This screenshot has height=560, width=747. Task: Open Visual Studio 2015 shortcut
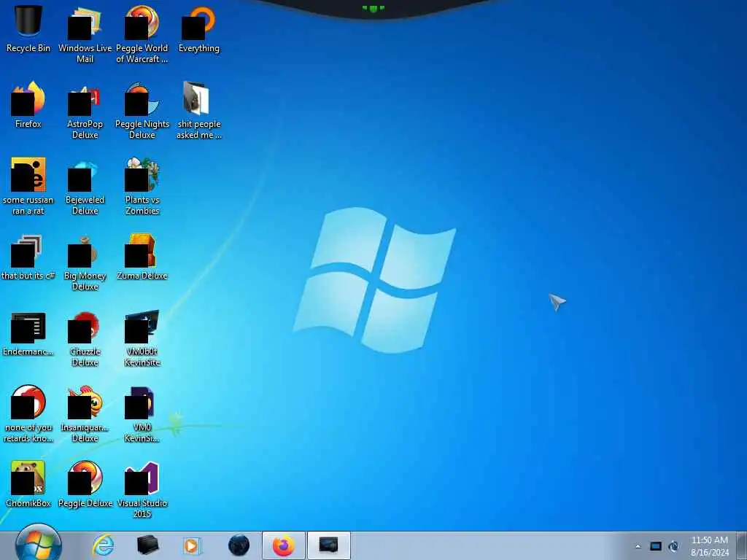142,489
